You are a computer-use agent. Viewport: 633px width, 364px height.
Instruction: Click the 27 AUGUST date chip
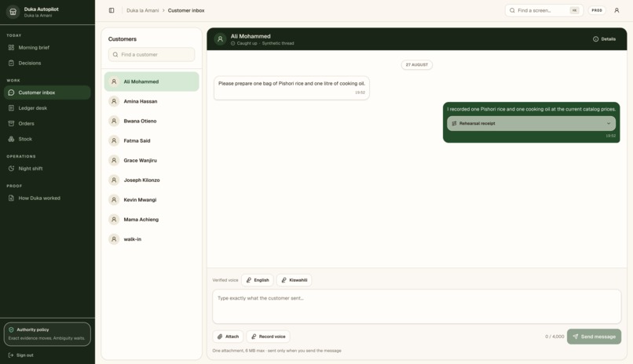click(x=416, y=64)
